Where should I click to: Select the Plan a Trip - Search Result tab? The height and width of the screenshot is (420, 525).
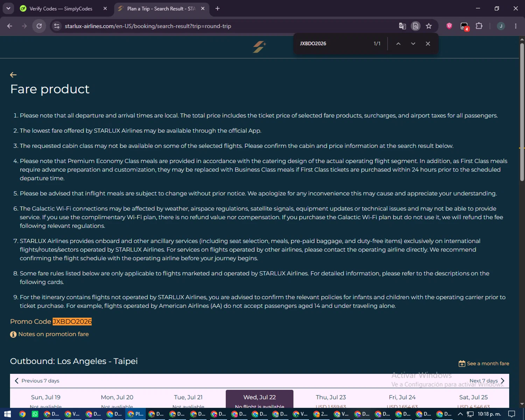pos(161,8)
